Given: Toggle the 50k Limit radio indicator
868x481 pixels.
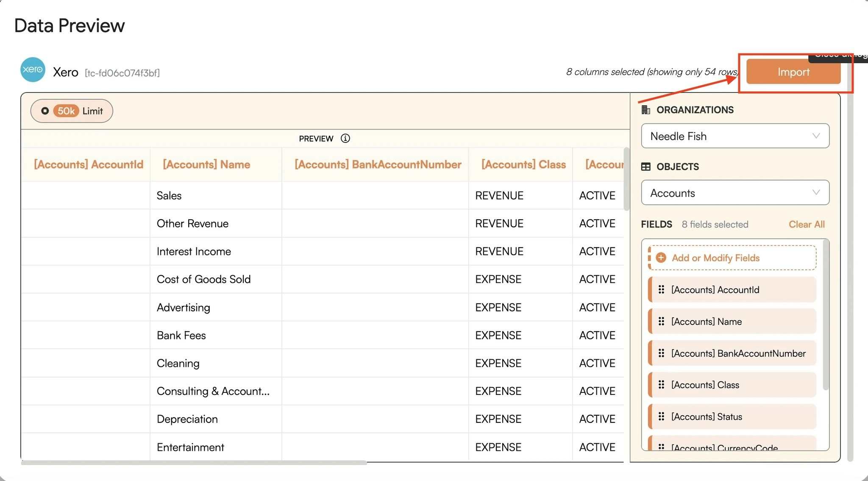Looking at the screenshot, I should [45, 111].
